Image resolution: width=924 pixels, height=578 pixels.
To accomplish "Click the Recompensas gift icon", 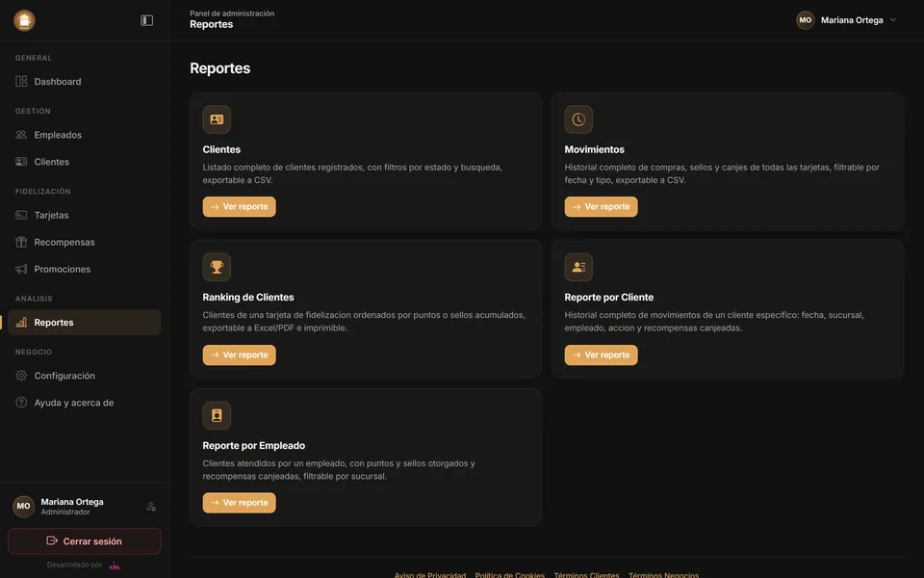I will click(21, 242).
